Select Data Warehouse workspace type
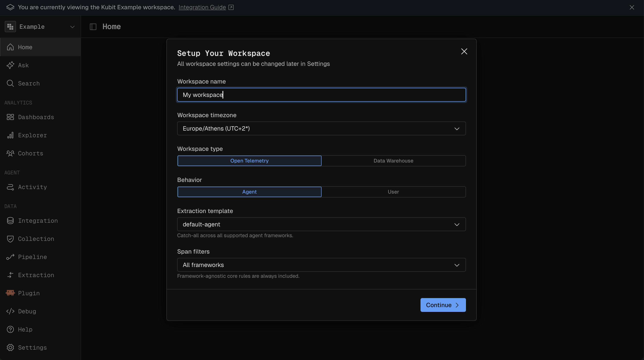Image resolution: width=644 pixels, height=360 pixels. click(393, 161)
